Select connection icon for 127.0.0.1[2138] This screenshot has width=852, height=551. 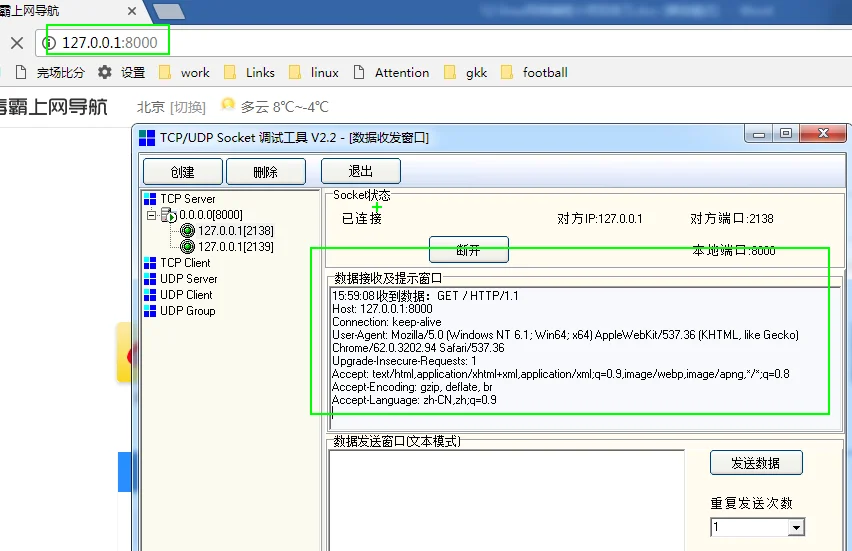(x=187, y=231)
